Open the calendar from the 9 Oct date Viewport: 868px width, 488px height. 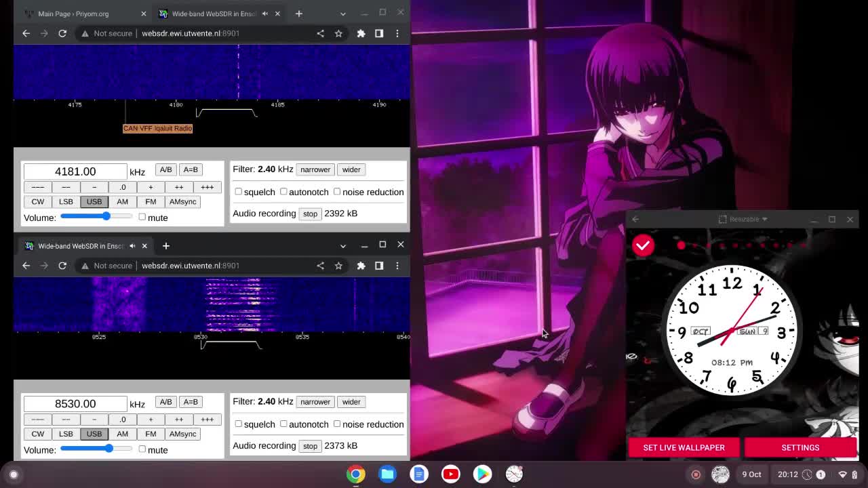click(751, 474)
